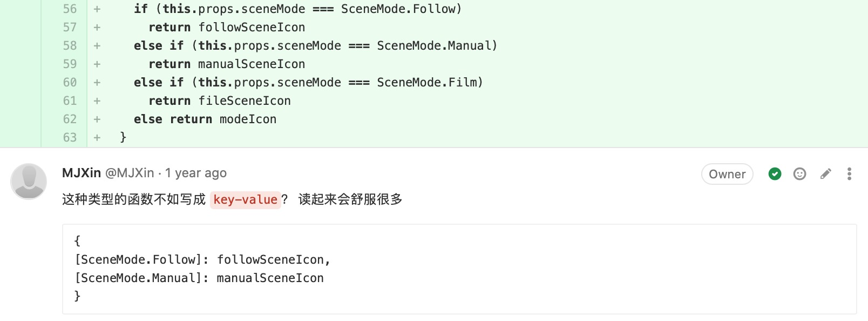This screenshot has height=321, width=868.
Task: Click the 'return fileSceneIcon' code line
Action: pyautogui.click(x=219, y=101)
